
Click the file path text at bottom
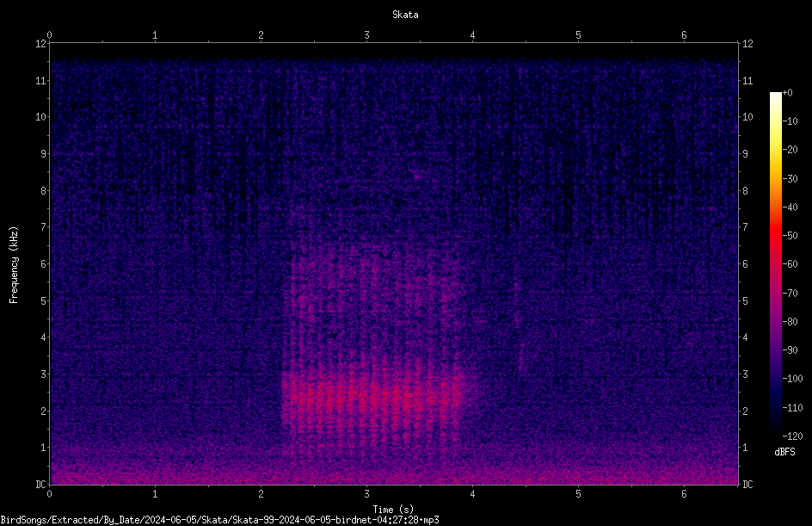click(219, 520)
